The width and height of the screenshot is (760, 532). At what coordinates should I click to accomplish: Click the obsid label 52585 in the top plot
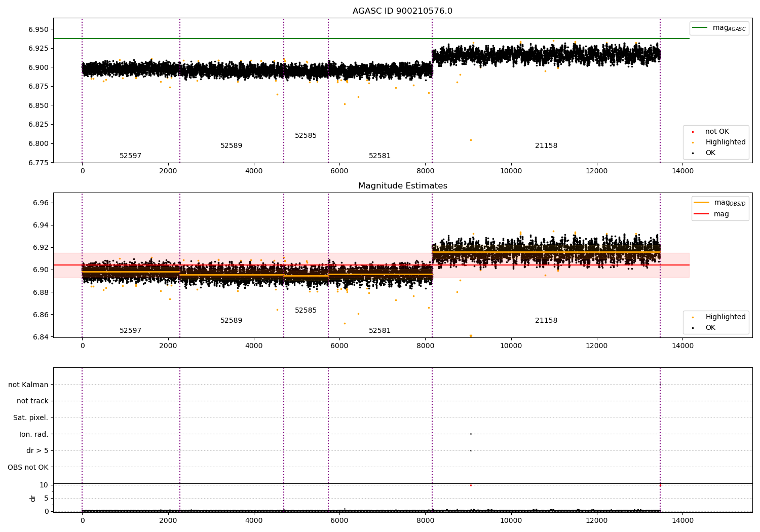click(306, 136)
